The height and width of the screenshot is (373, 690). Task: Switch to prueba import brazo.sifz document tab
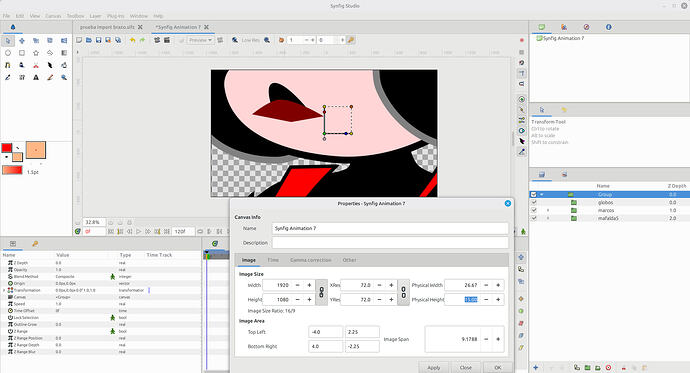click(107, 27)
